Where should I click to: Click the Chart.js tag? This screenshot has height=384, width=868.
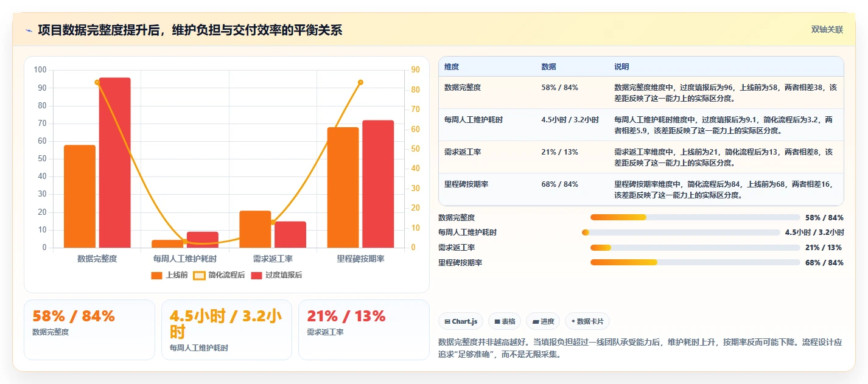[x=461, y=321]
